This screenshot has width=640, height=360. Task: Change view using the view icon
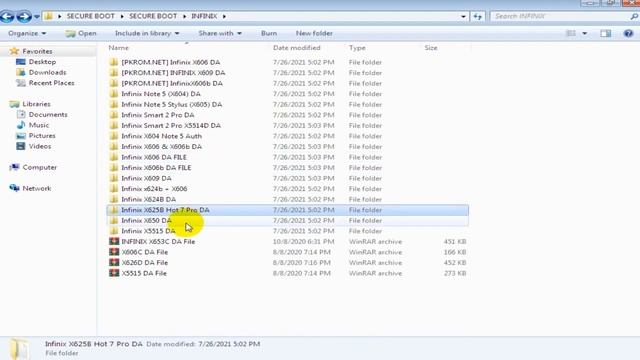pos(571,33)
